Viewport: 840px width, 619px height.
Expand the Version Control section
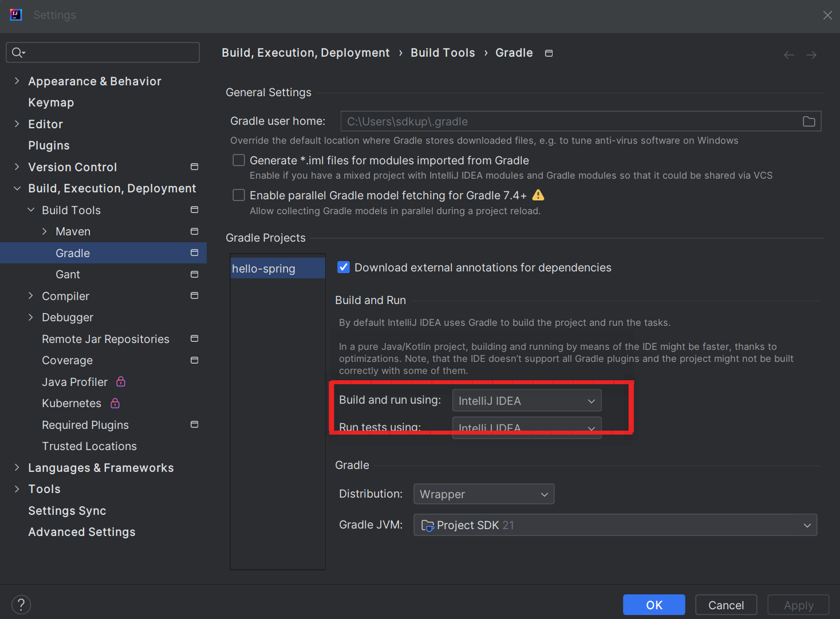pyautogui.click(x=17, y=167)
